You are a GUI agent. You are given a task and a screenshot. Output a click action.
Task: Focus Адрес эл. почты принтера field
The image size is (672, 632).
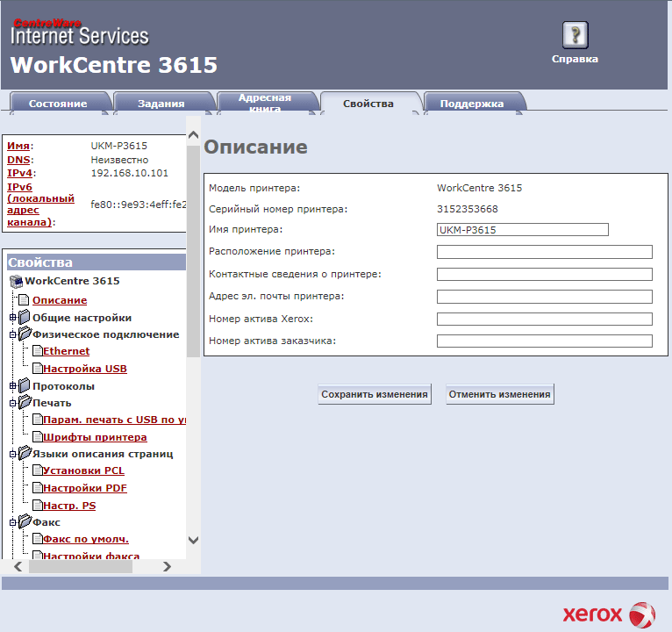point(545,297)
